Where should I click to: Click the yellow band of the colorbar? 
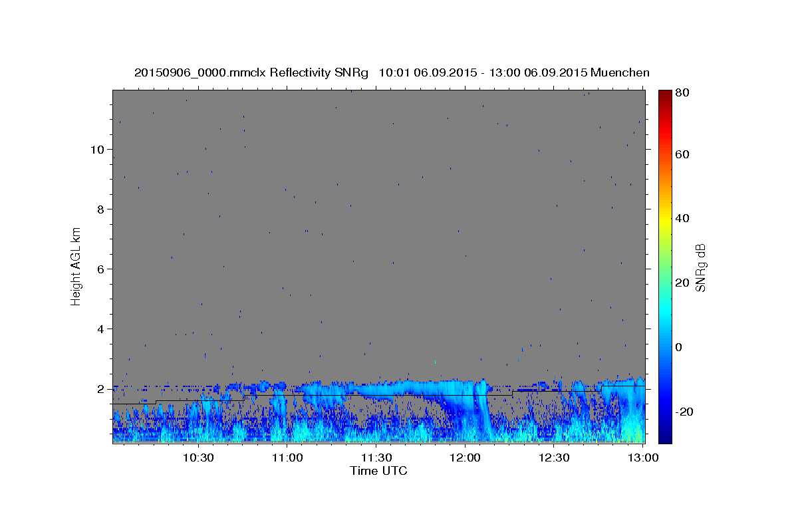(x=665, y=218)
